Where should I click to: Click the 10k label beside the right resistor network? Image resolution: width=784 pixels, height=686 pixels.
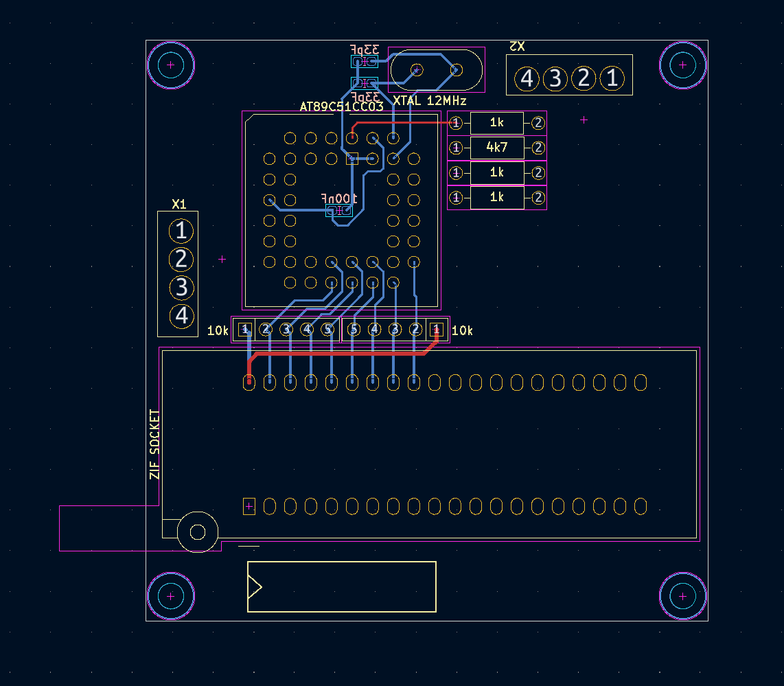pyautogui.click(x=462, y=331)
